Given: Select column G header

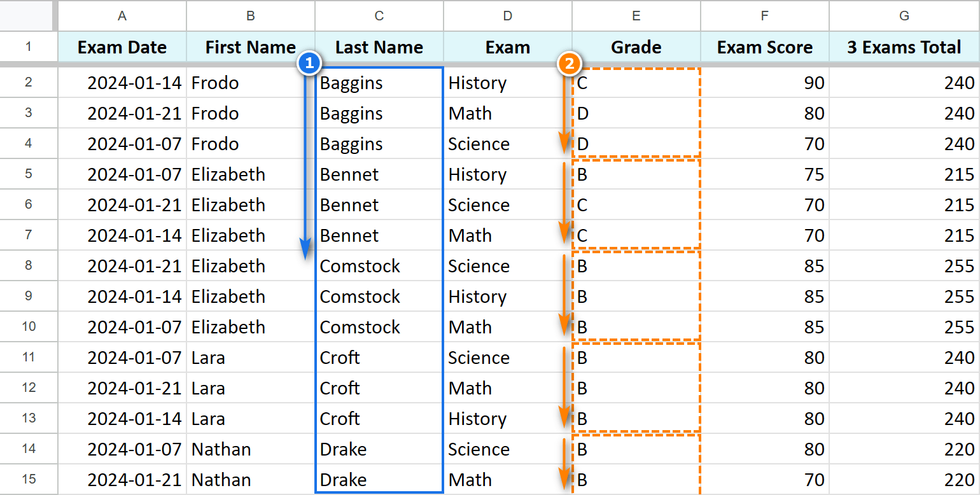Looking at the screenshot, I should pyautogui.click(x=904, y=15).
